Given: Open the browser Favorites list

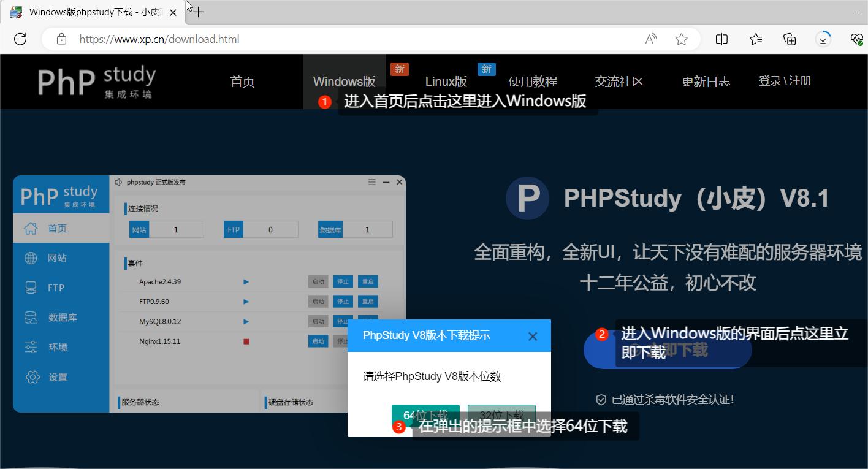Looking at the screenshot, I should click(x=756, y=39).
